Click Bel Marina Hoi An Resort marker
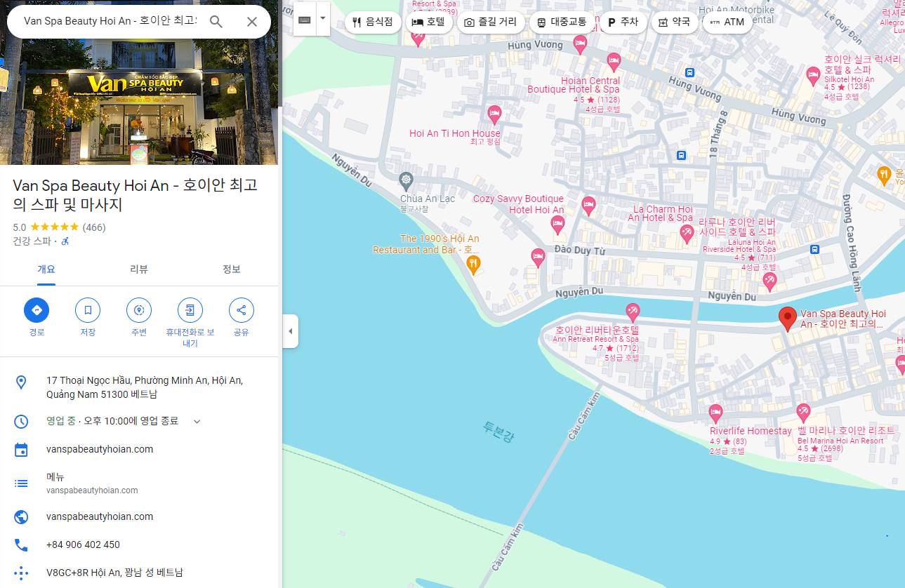The width and height of the screenshot is (905, 588). pyautogui.click(x=803, y=413)
